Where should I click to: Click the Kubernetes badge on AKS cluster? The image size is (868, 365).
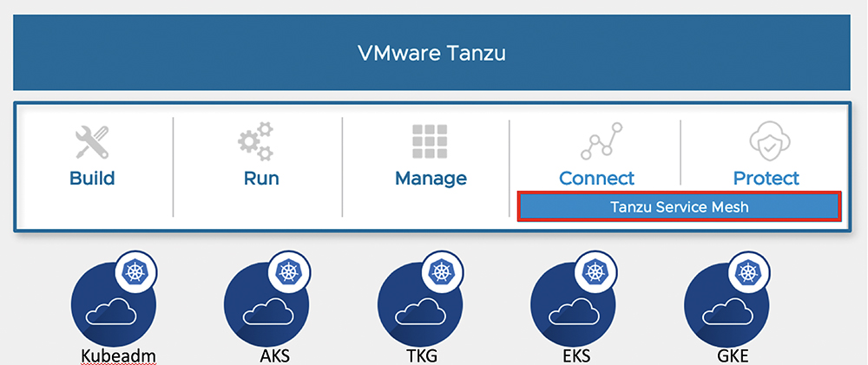(x=289, y=273)
